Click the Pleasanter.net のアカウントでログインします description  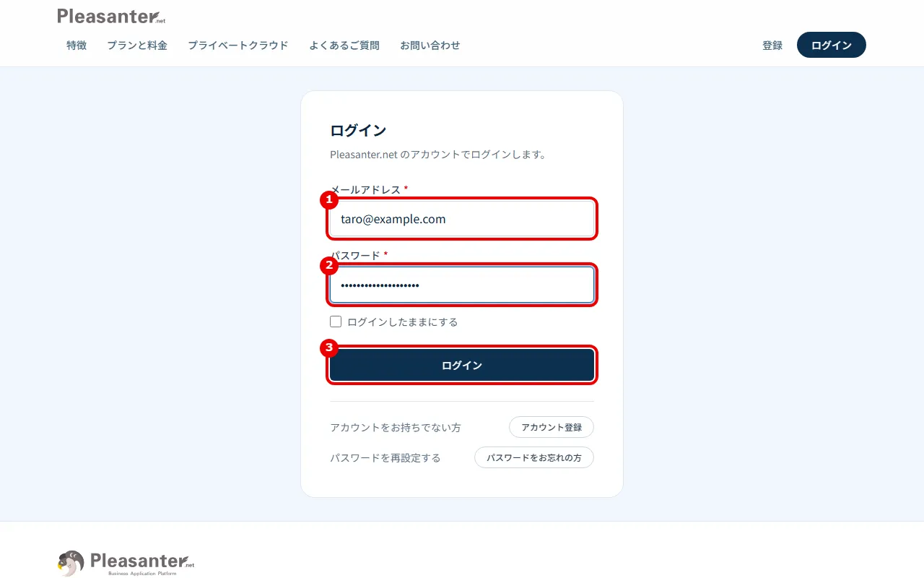438,155
